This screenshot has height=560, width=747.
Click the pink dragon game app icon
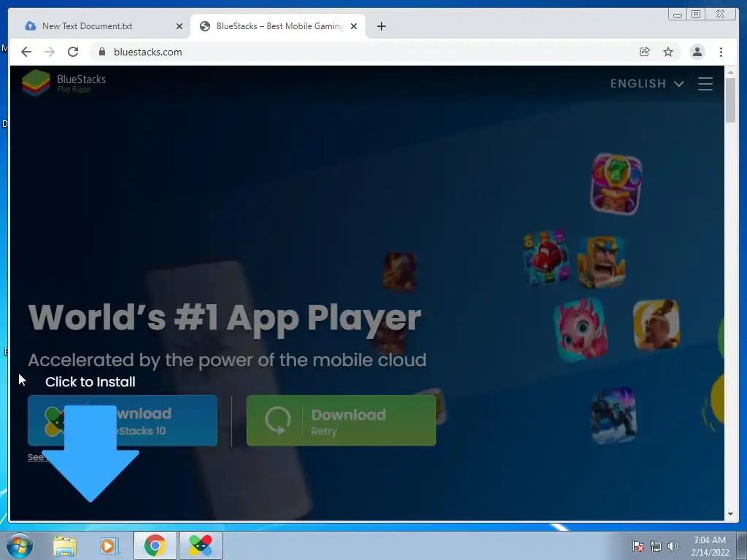point(581,329)
